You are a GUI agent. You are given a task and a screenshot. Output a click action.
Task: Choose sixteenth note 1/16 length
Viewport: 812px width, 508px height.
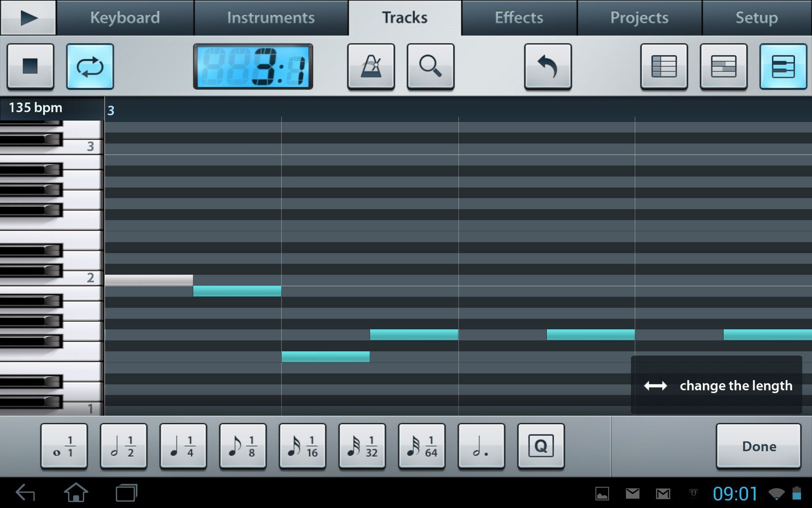point(302,446)
